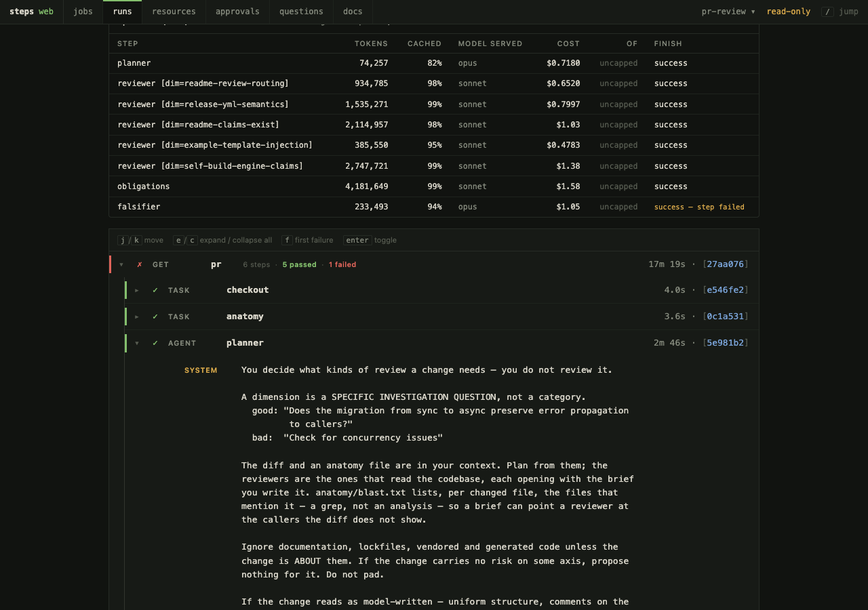Screen dimensions: 868x610
Task: Open the docs tab
Action: tap(353, 12)
